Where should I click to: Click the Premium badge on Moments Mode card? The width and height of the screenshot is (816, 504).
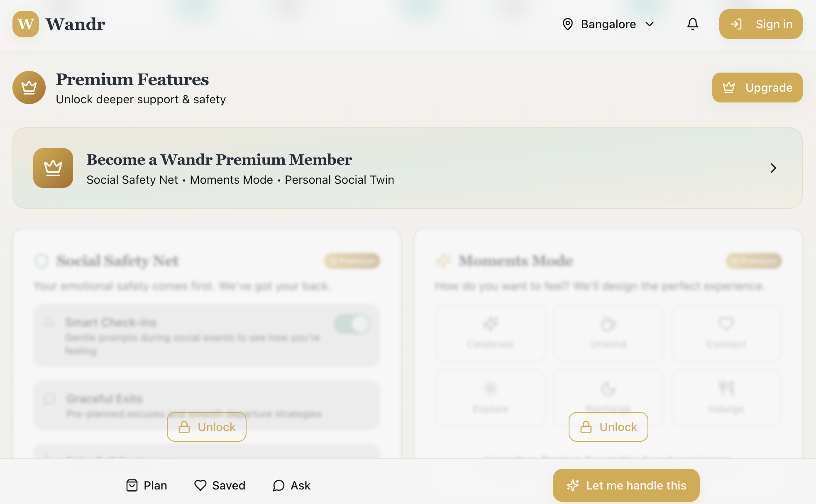(x=753, y=261)
